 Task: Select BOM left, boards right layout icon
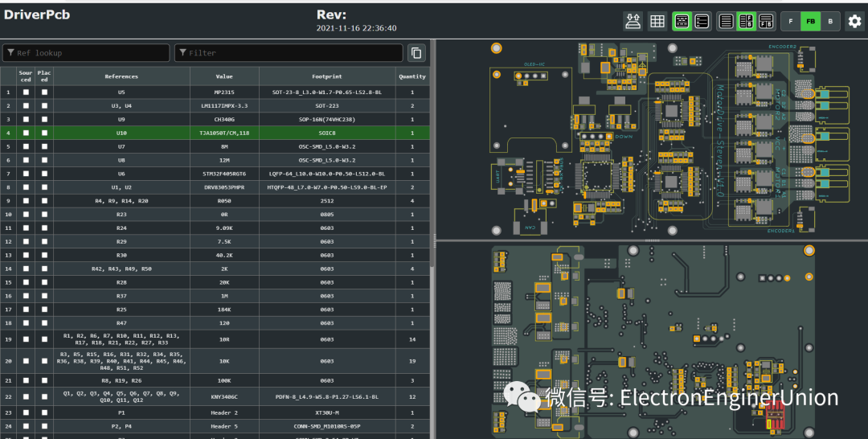[x=746, y=22]
